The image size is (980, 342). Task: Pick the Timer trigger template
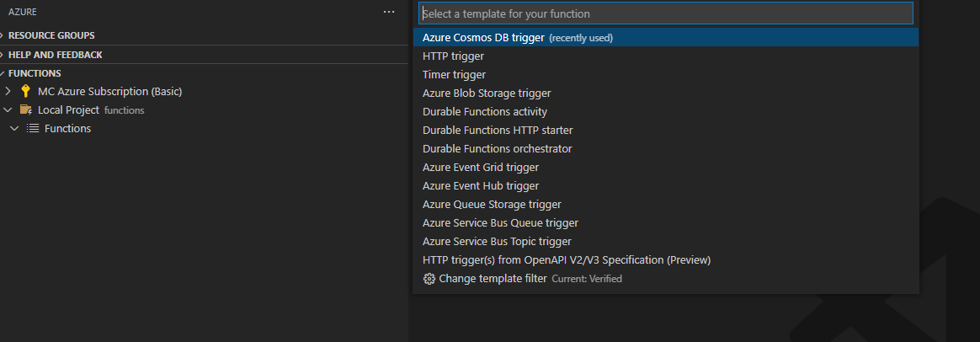(454, 75)
